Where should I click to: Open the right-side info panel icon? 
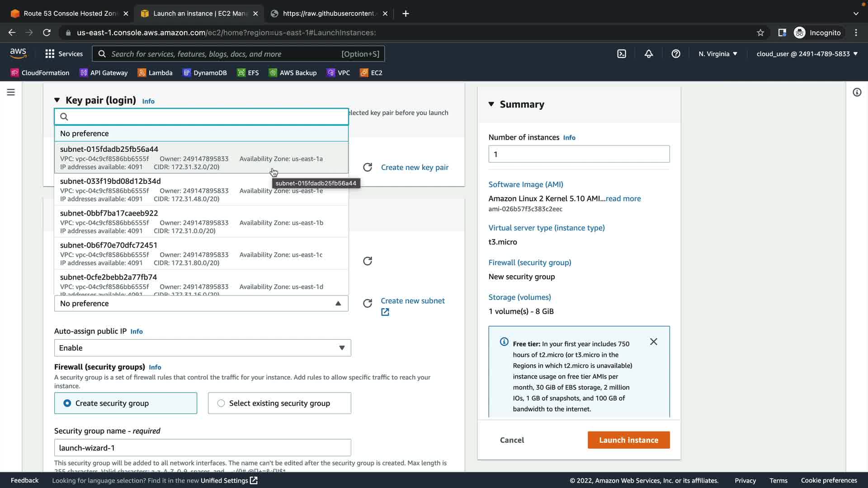[x=857, y=92]
